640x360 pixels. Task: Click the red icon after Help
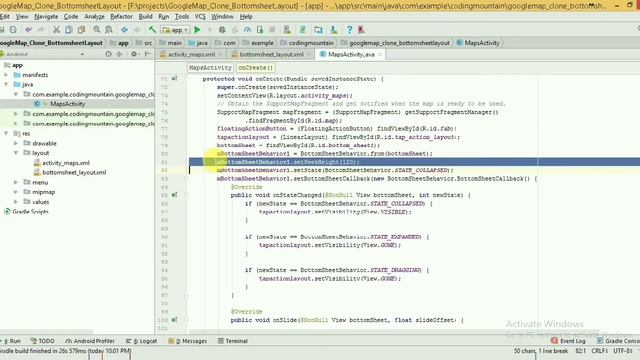click(x=361, y=30)
